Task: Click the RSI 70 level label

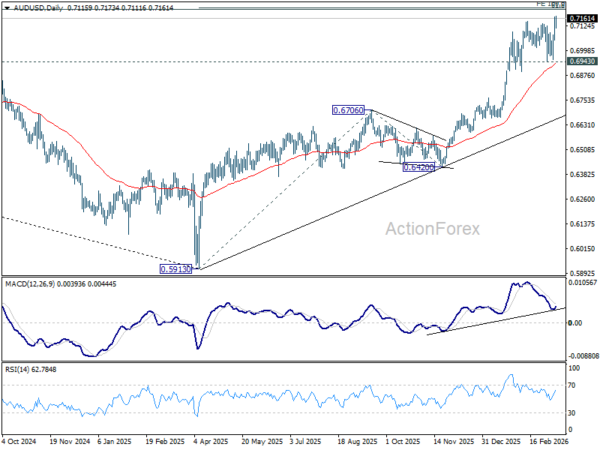Action: click(x=572, y=384)
